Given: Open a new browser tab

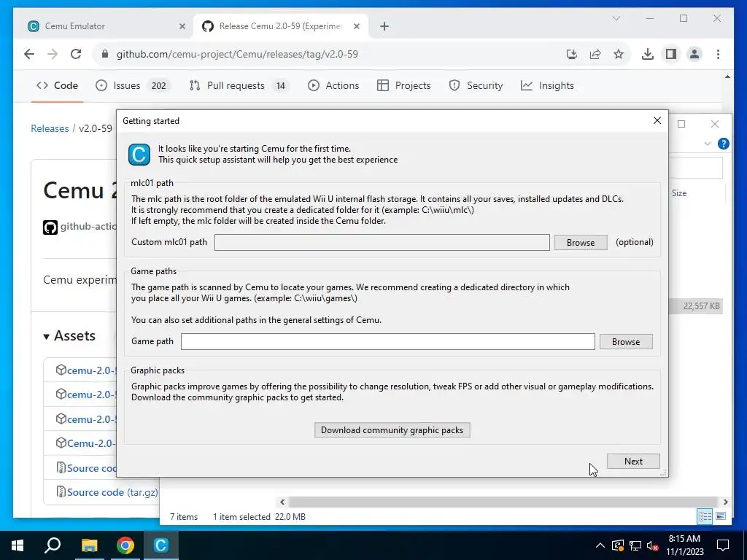Looking at the screenshot, I should [x=384, y=26].
